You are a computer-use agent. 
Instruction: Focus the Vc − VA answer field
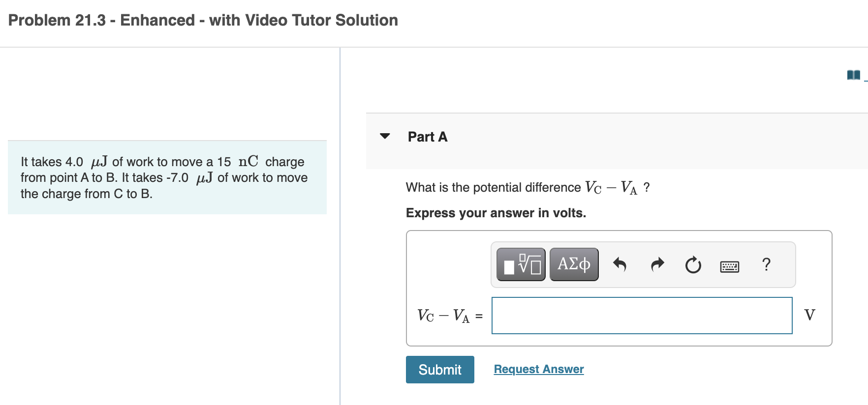(x=642, y=316)
